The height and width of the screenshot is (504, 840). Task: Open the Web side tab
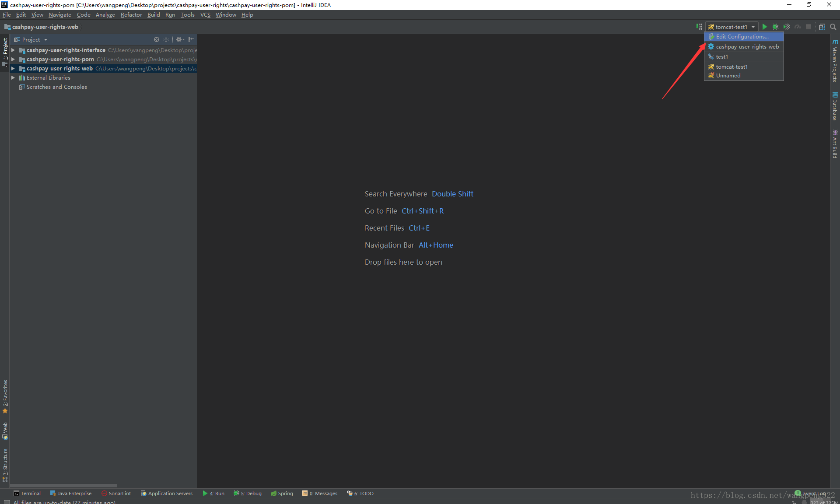coord(5,431)
